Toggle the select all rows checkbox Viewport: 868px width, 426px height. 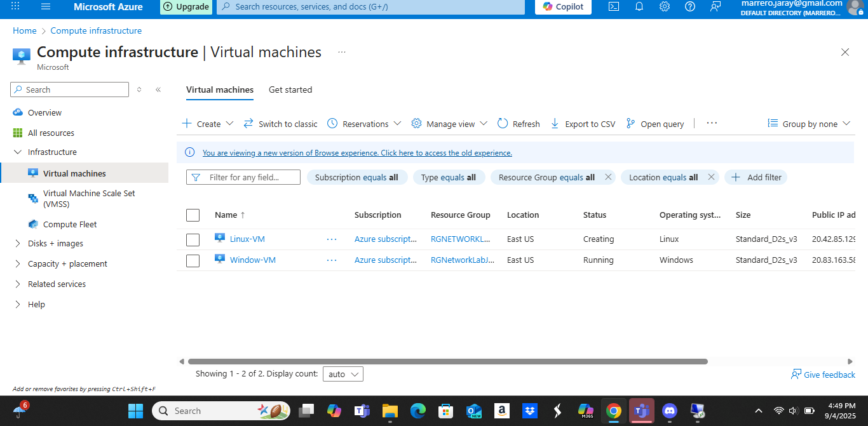point(193,215)
